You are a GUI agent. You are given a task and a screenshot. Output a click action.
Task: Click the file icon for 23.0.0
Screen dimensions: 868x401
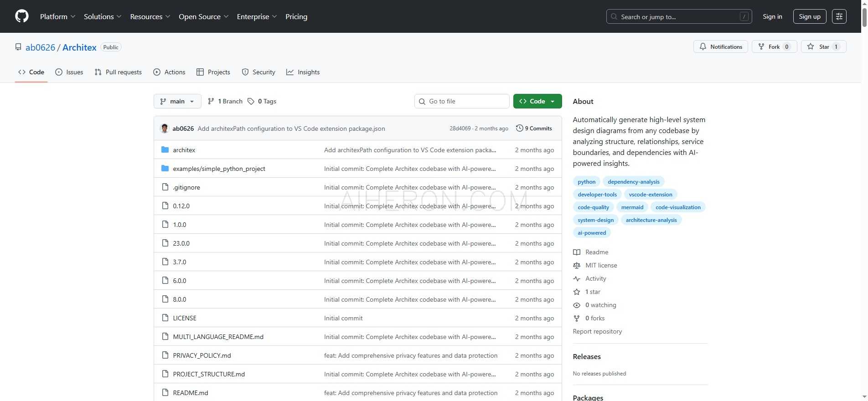coord(165,243)
